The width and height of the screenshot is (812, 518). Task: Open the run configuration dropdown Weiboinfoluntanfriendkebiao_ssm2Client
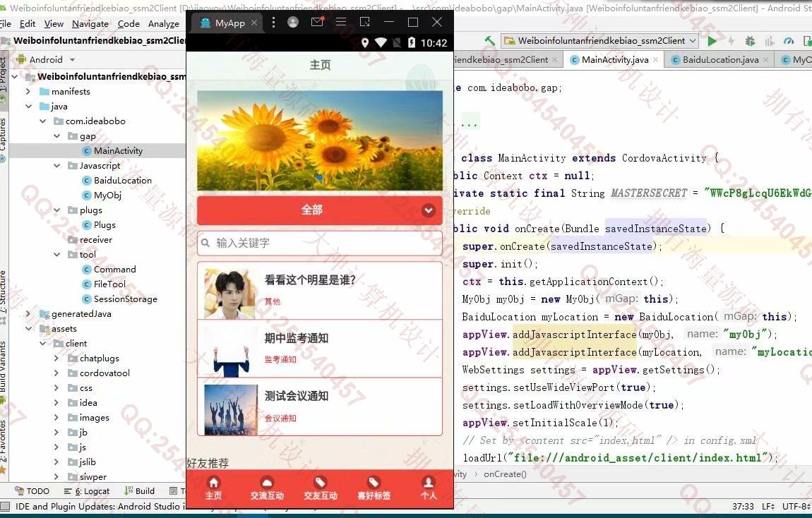coord(601,40)
